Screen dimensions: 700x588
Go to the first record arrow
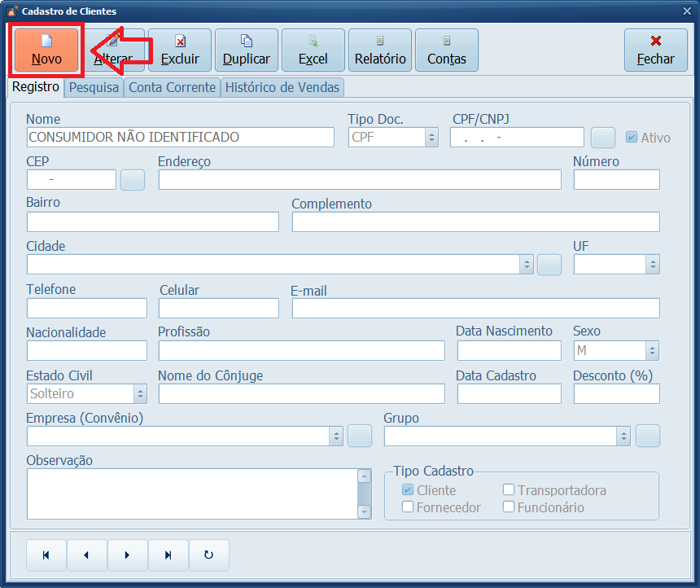click(46, 555)
